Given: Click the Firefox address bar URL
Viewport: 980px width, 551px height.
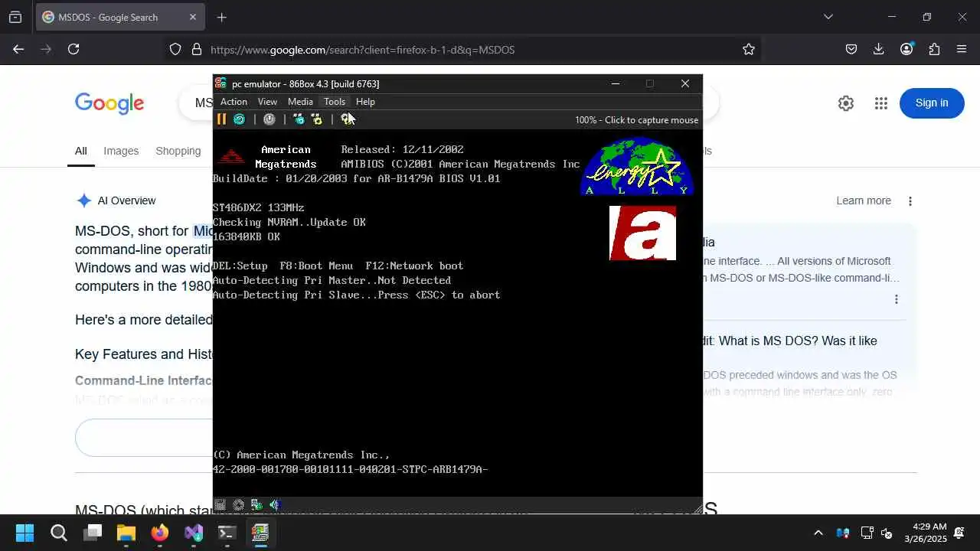Looking at the screenshot, I should pos(362,50).
